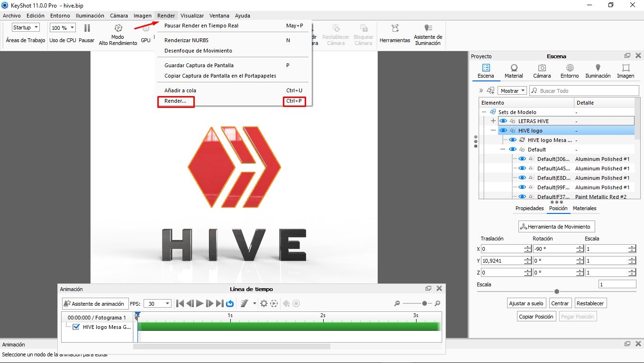
Task: Click the Buscar Todo search field
Action: 584,90
